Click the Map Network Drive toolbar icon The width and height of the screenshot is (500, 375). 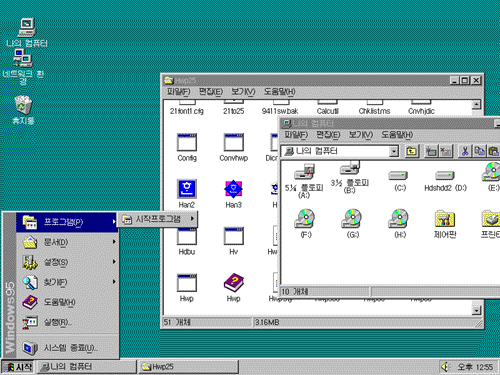pos(431,151)
